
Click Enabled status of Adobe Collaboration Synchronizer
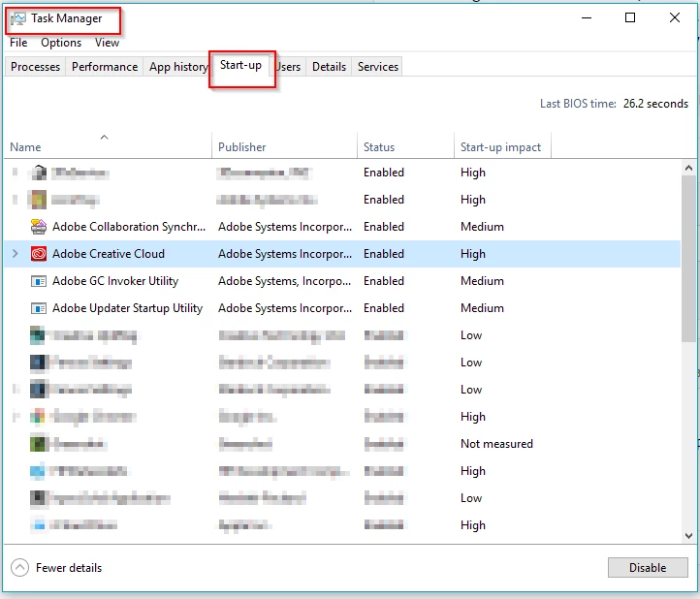384,227
